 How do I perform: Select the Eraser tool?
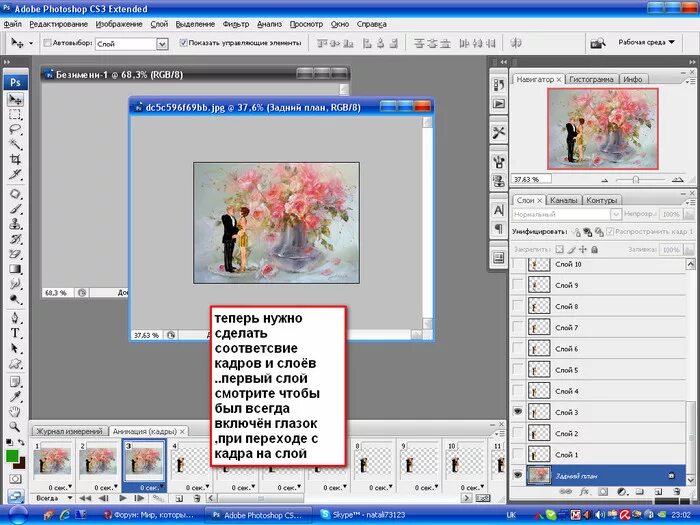[x=15, y=254]
